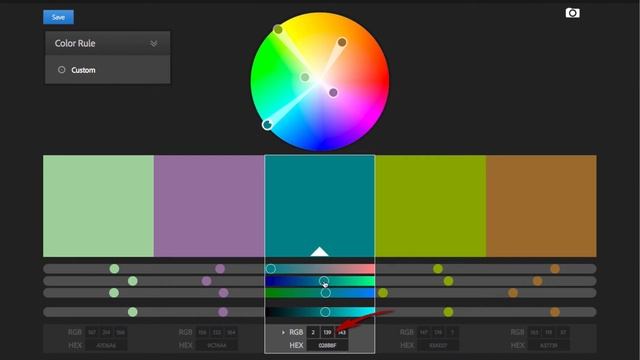
Task: Click olive swatch's first RGB value field
Action: (x=424, y=332)
